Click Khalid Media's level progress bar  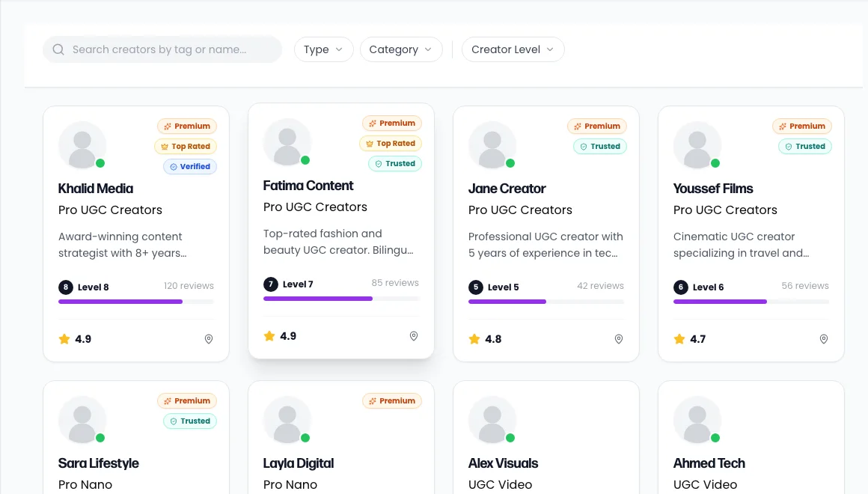(x=136, y=302)
